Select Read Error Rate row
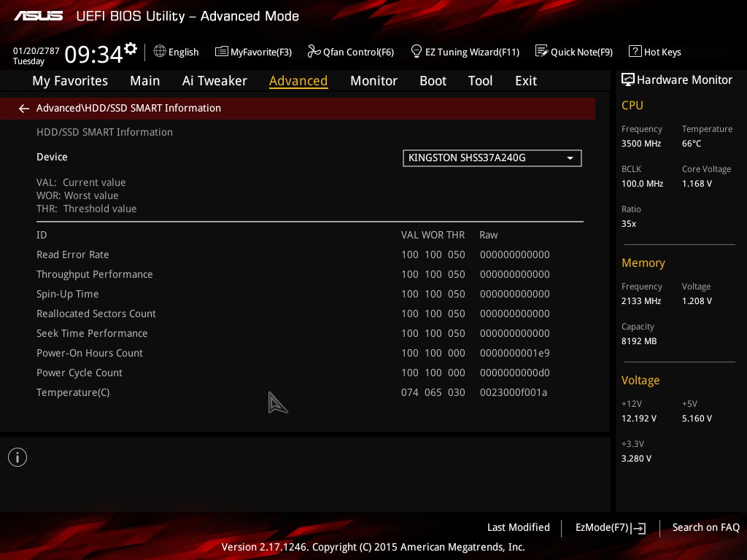 coord(309,254)
